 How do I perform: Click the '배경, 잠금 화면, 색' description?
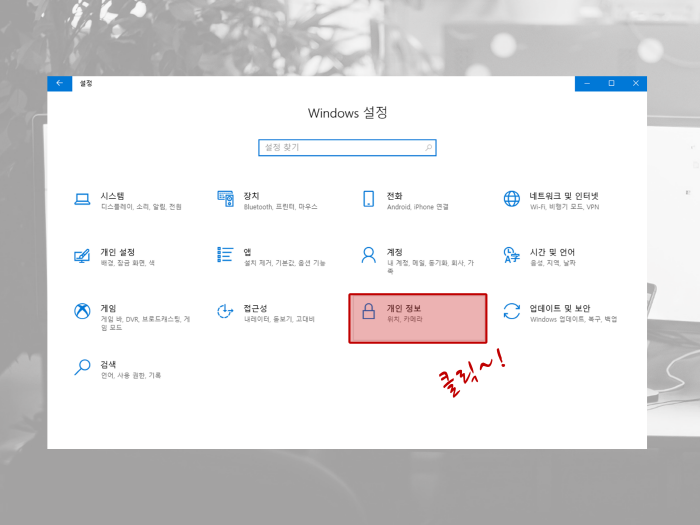(128, 263)
